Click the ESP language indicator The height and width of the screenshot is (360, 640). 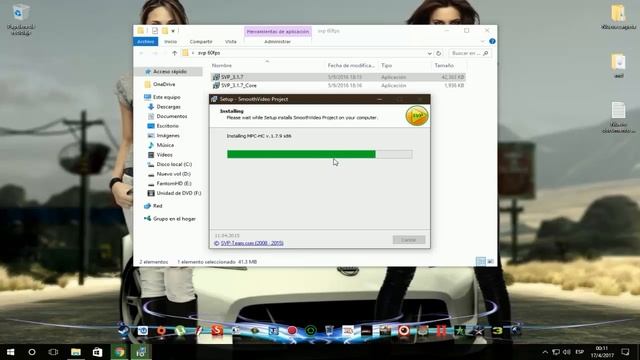[x=579, y=352]
